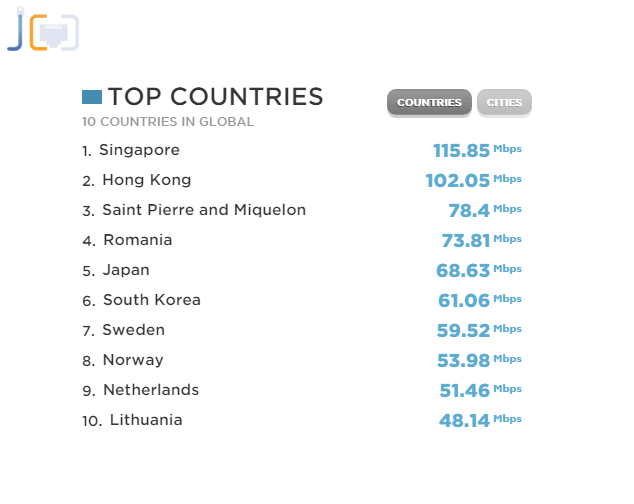634x504 pixels.
Task: Switch to the COUNTRIES tab
Action: [429, 103]
